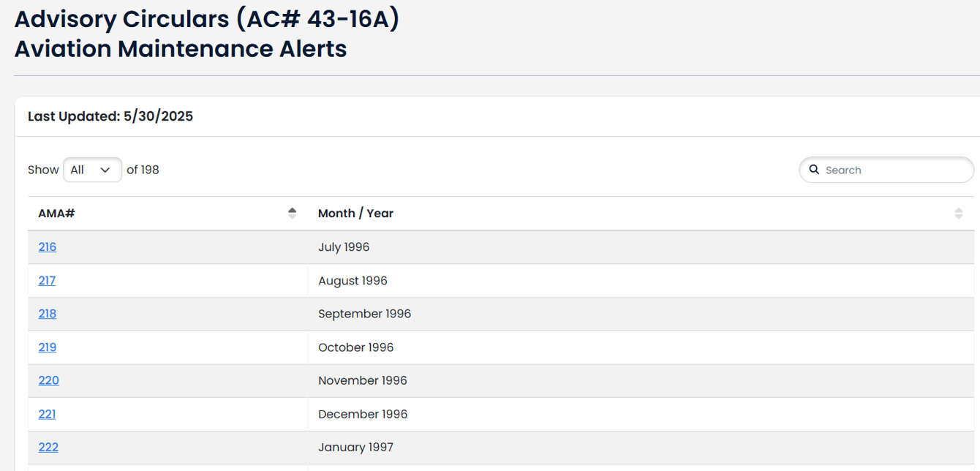This screenshot has height=471, width=980.
Task: Click the January 1997 row text
Action: 355,447
